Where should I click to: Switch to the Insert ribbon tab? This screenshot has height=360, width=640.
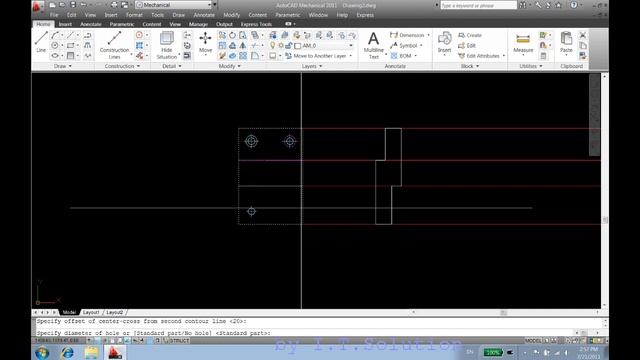click(65, 24)
